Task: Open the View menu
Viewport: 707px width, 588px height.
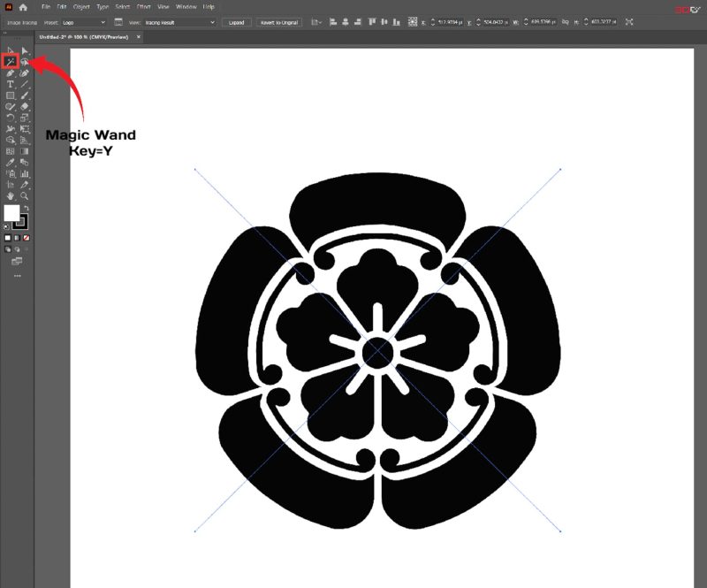Action: tap(163, 7)
